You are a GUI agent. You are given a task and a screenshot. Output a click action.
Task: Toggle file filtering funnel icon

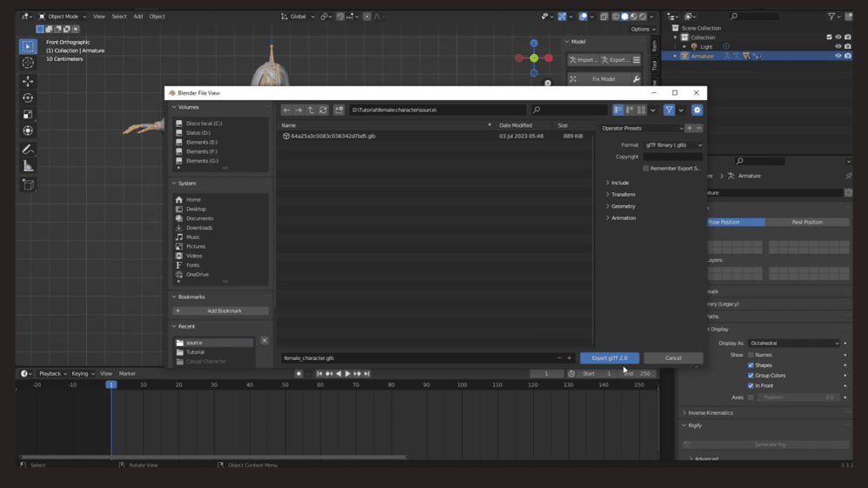(669, 110)
